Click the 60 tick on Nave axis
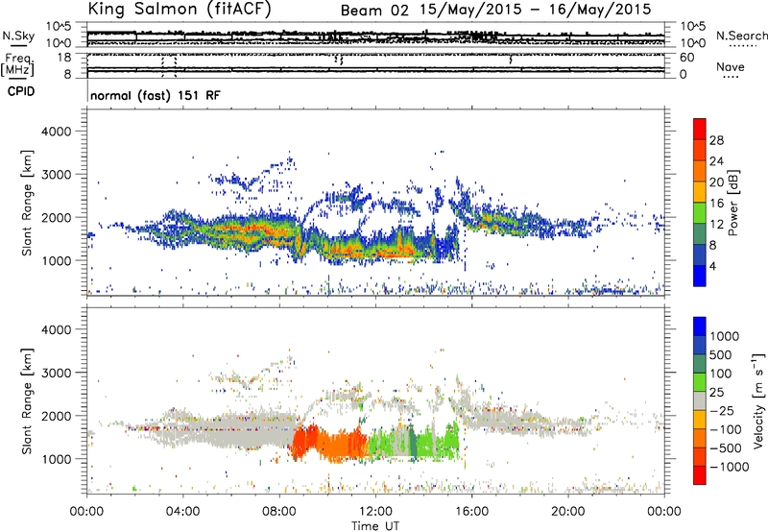Screen dimensions: 768x532 click(686, 58)
